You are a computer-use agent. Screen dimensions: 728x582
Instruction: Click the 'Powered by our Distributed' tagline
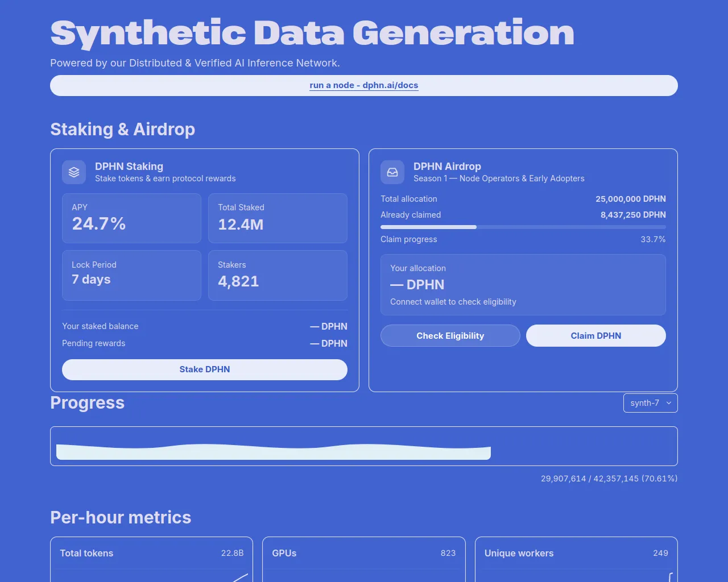(195, 63)
